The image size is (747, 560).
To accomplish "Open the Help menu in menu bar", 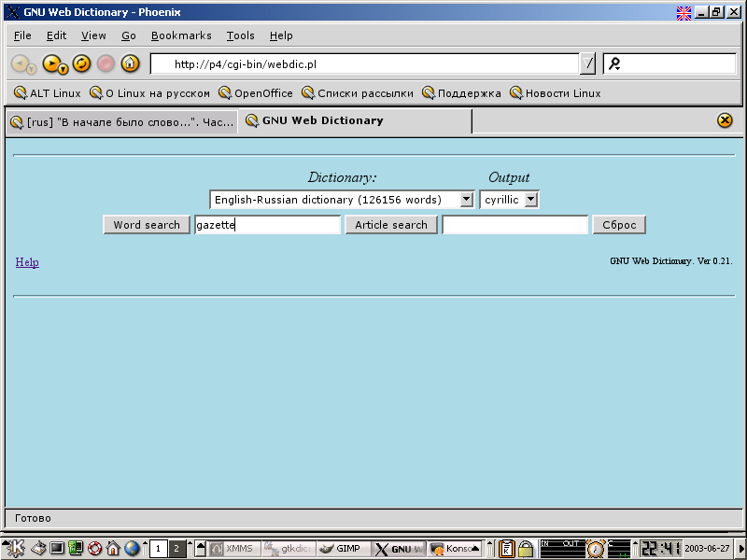I will click(281, 35).
